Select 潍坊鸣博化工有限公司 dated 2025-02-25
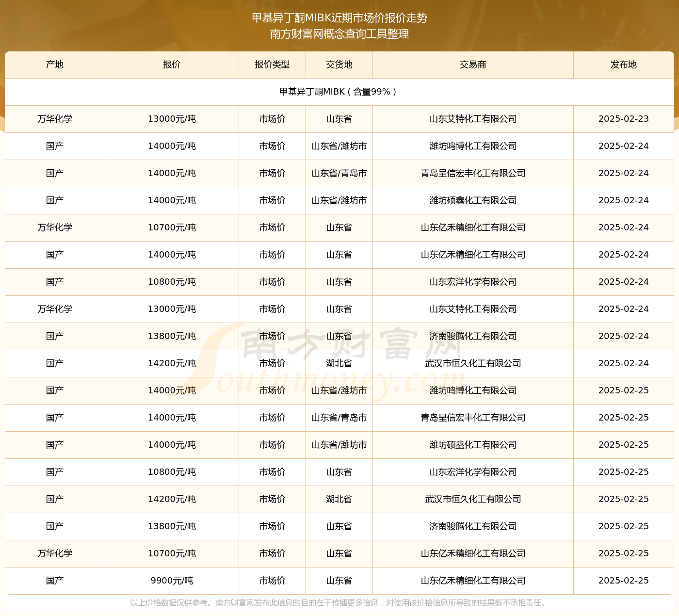The width and height of the screenshot is (679, 616). click(473, 390)
